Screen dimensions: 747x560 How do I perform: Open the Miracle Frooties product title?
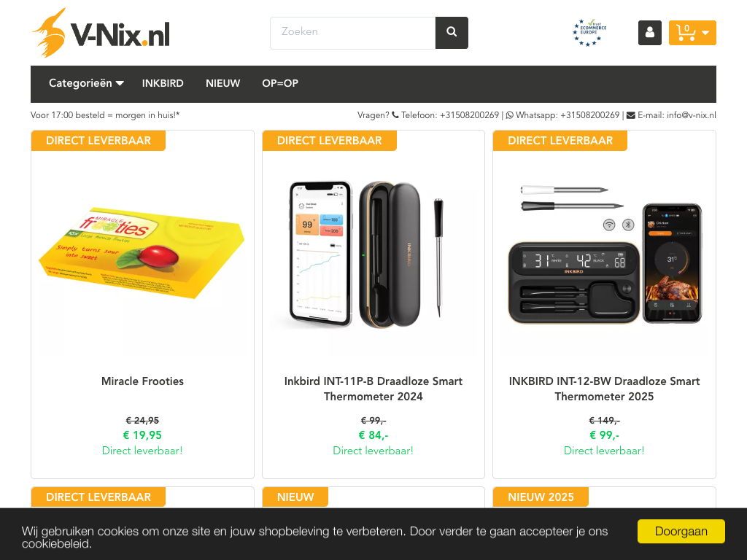coord(142,381)
